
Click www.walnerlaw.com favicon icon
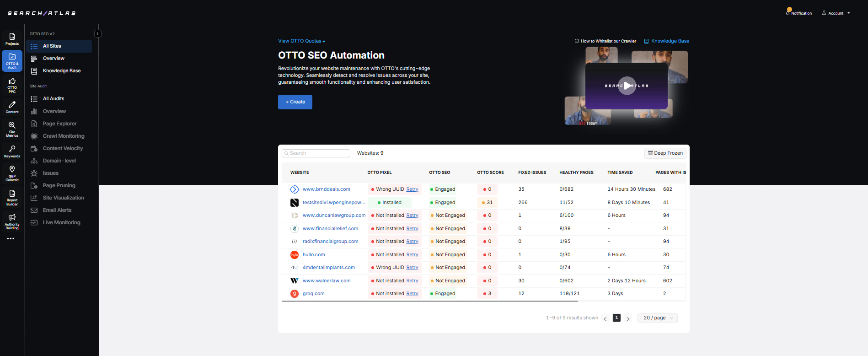[x=295, y=281]
